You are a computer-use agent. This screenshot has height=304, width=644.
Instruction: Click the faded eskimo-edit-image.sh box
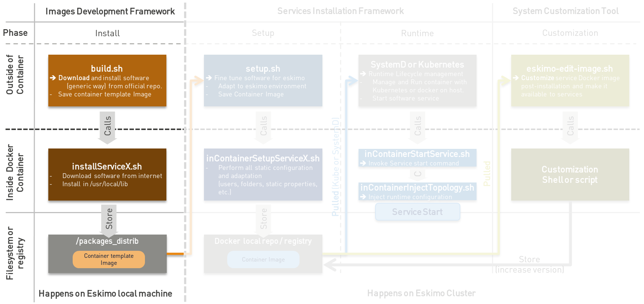570,81
